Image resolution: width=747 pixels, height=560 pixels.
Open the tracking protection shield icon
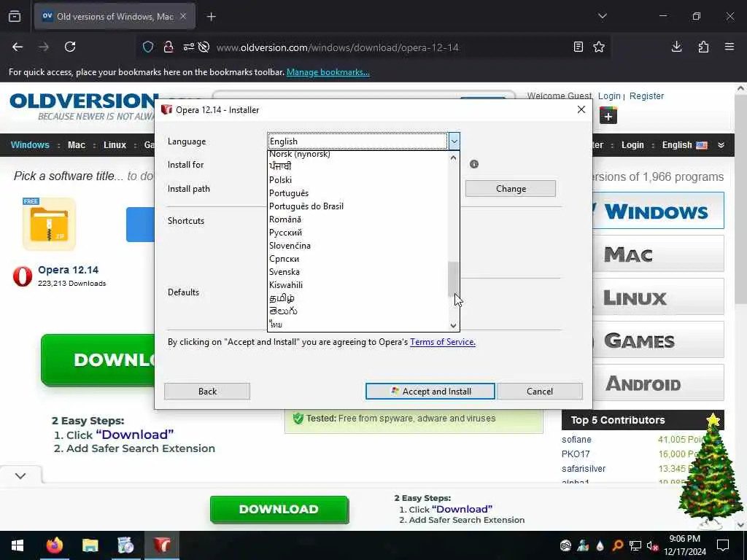(148, 47)
